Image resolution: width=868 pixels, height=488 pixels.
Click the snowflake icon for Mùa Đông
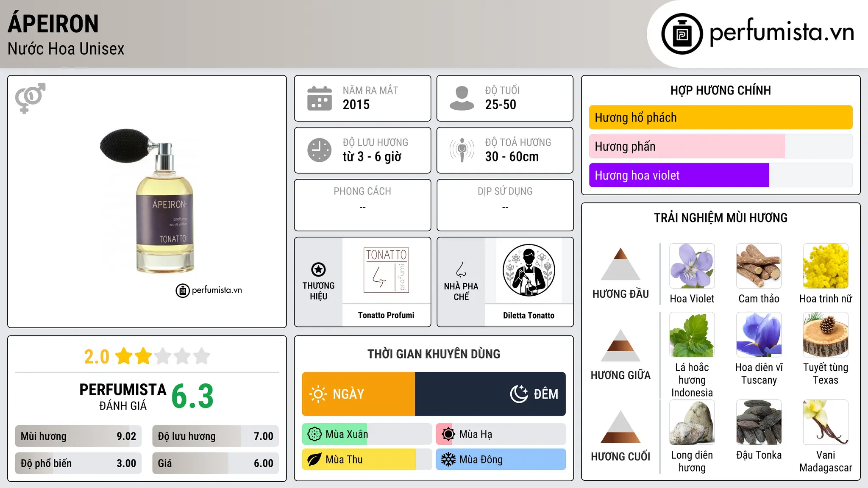click(x=448, y=460)
